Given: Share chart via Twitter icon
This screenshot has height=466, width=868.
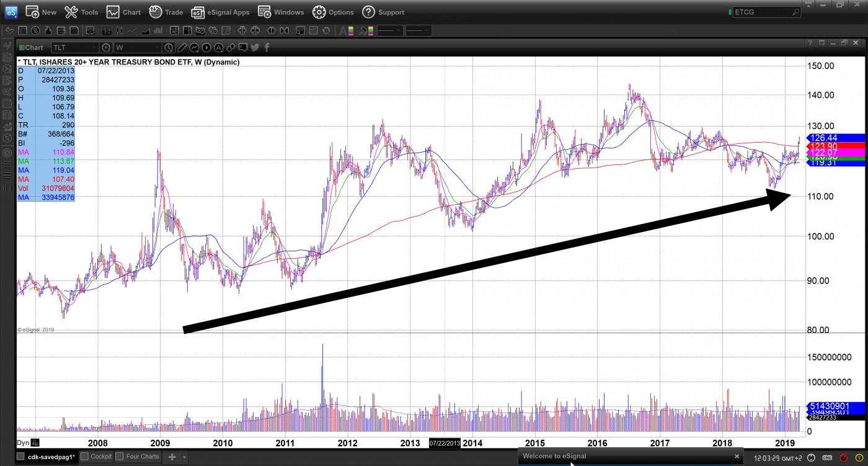Looking at the screenshot, I should pyautogui.click(x=255, y=47).
